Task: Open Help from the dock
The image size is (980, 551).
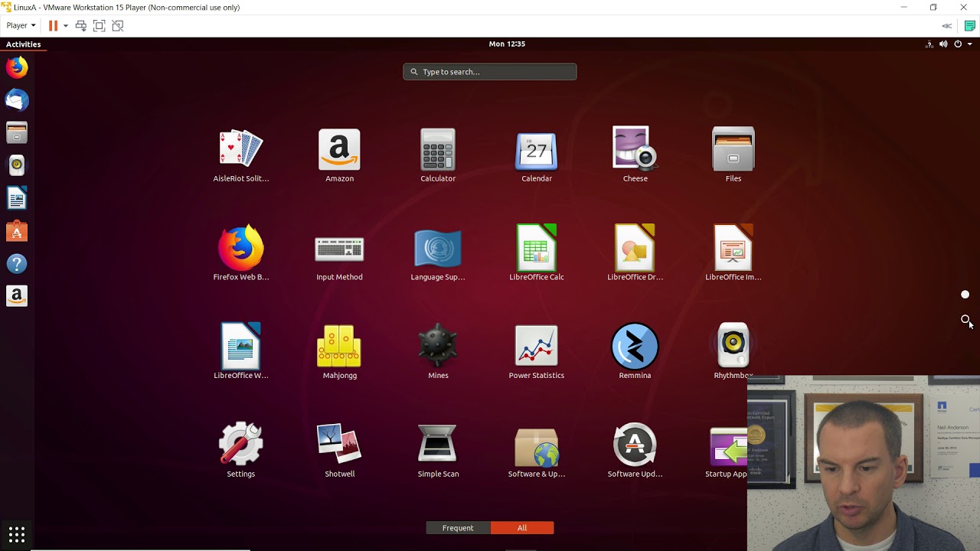Action: tap(17, 264)
